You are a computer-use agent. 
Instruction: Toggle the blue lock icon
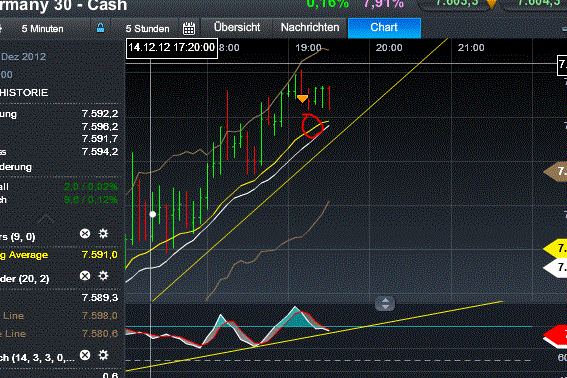pyautogui.click(x=101, y=28)
